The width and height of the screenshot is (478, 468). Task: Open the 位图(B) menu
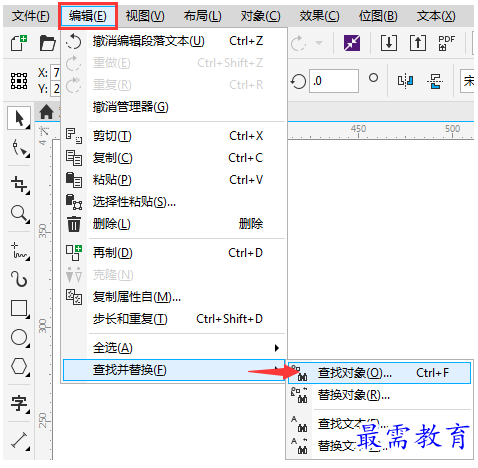[x=378, y=16]
